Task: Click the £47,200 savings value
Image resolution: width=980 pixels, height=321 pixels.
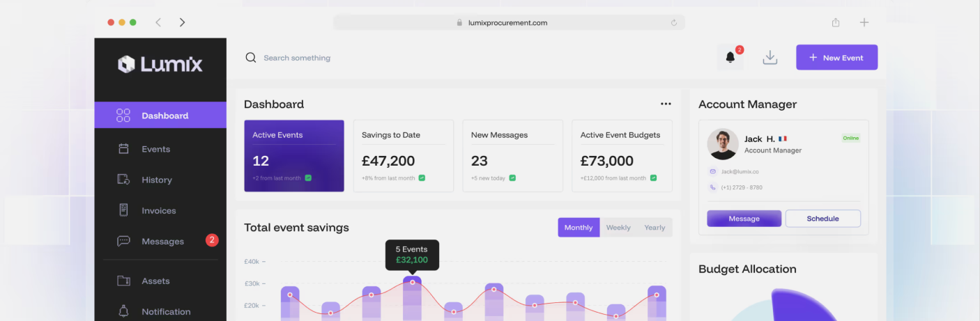Action: (388, 161)
